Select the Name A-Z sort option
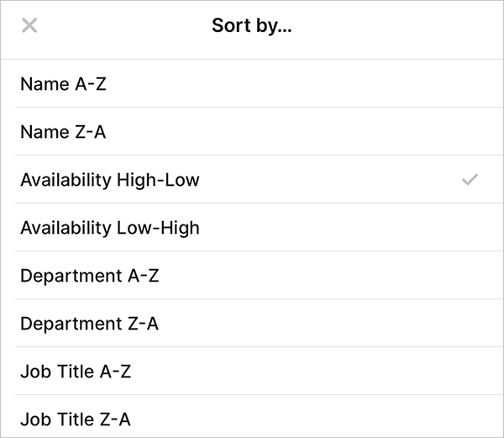 coord(64,83)
